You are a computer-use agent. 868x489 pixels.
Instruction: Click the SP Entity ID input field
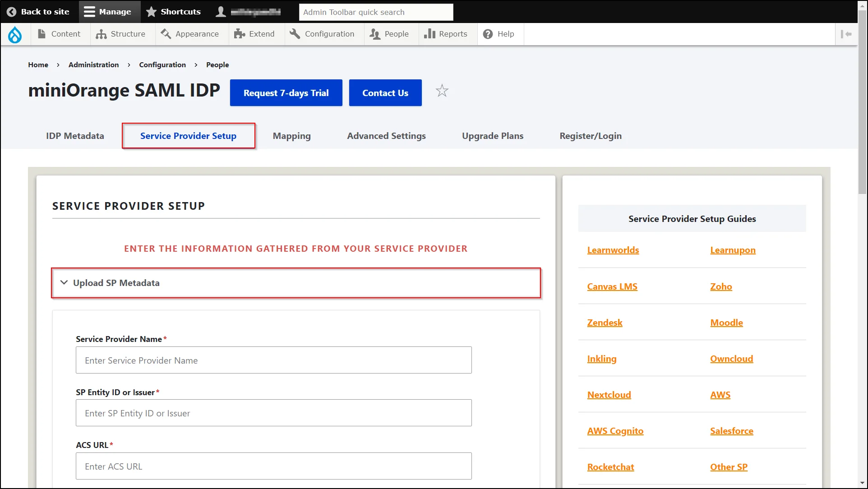coord(274,413)
